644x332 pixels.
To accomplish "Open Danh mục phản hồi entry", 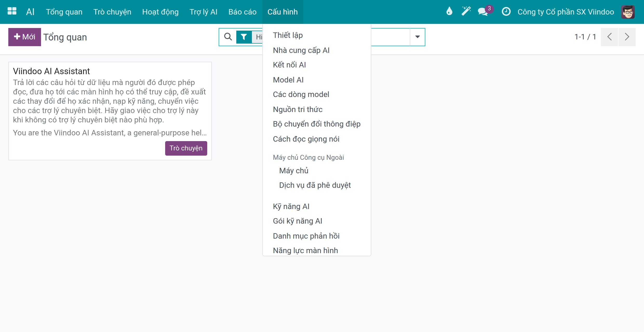I will 317,236.
